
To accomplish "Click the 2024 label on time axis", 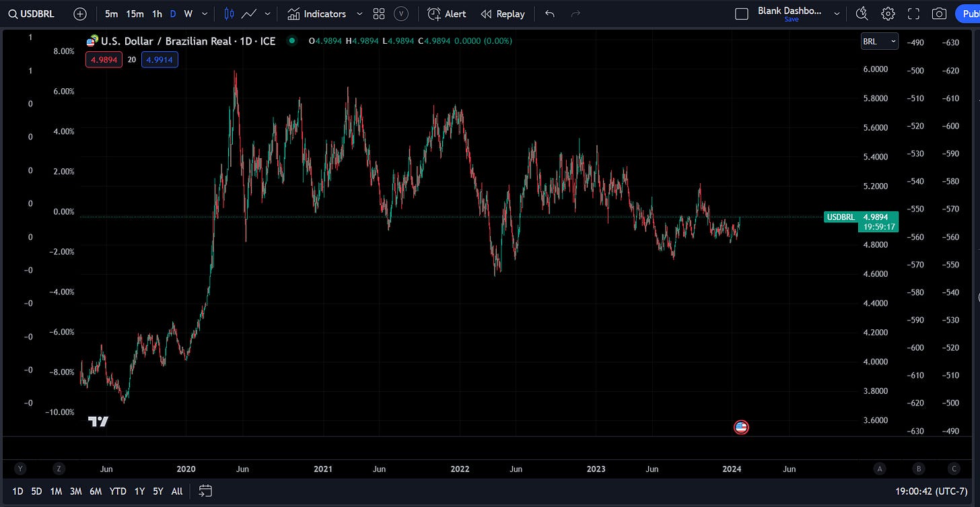I will click(x=732, y=469).
